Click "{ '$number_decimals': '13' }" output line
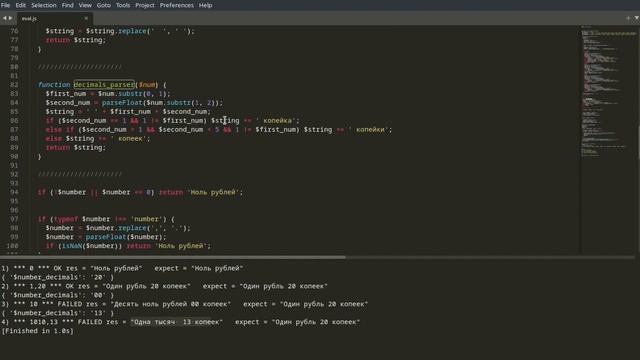Image resolution: width=640 pixels, height=360 pixels. point(58,313)
